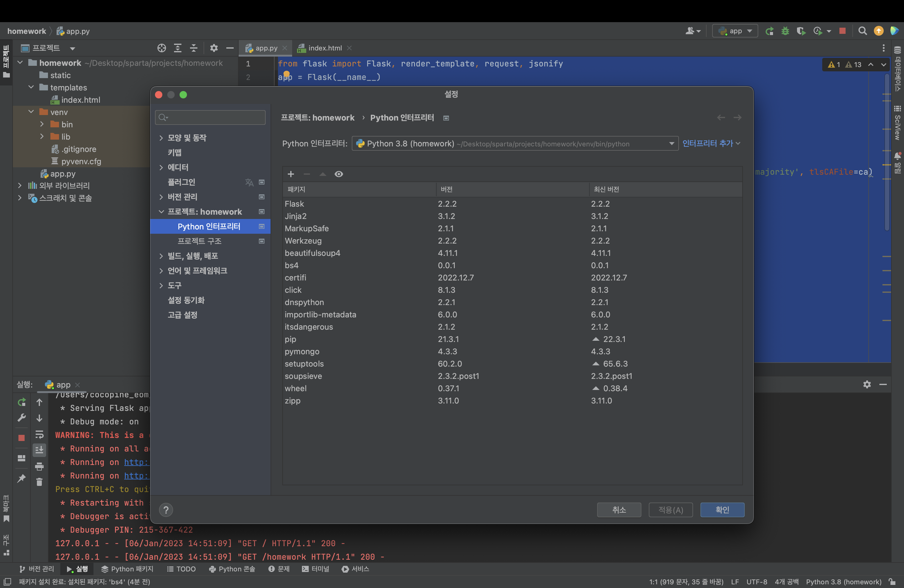Open app run configuration dropdown
The height and width of the screenshot is (588, 904).
pyautogui.click(x=735, y=31)
